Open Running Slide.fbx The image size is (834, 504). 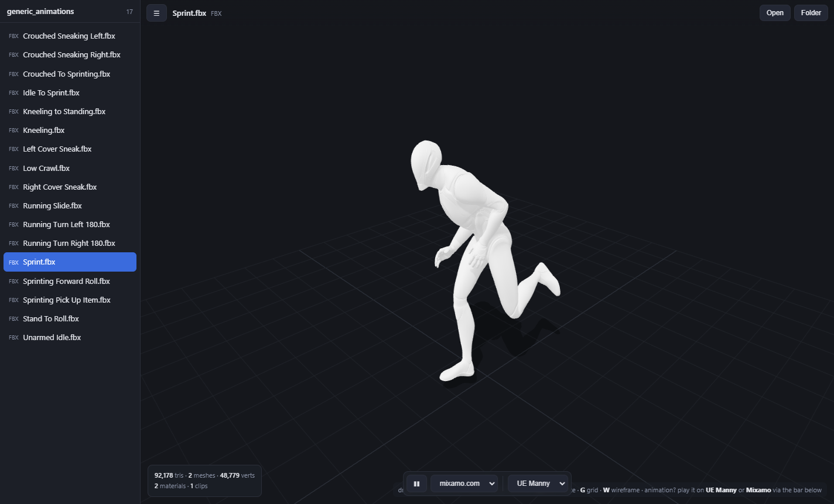70,205
